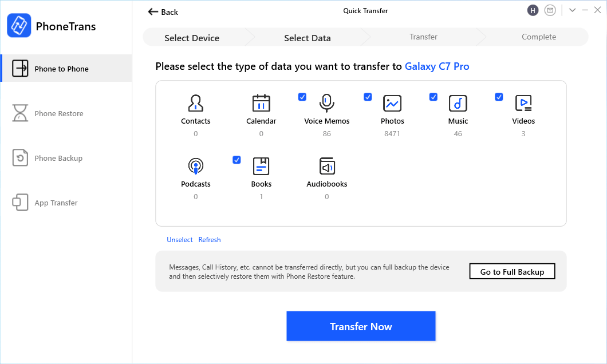Click the Music note icon

point(458,104)
